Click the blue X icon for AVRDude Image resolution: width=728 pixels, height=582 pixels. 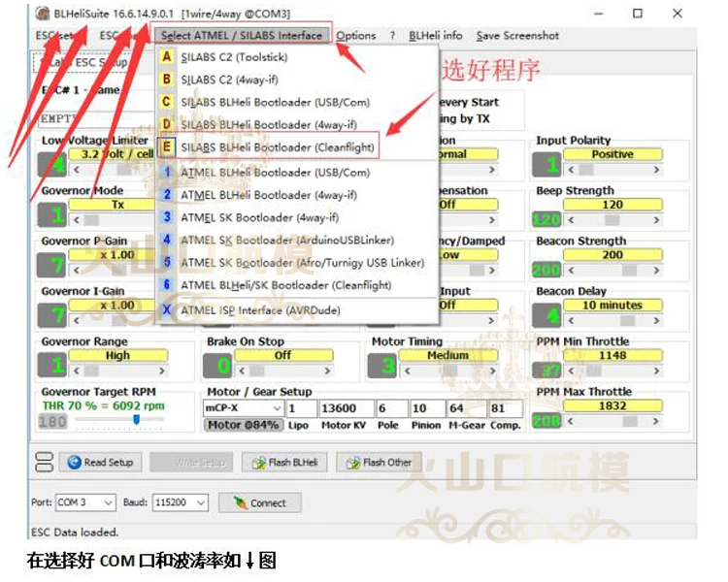[x=167, y=309]
